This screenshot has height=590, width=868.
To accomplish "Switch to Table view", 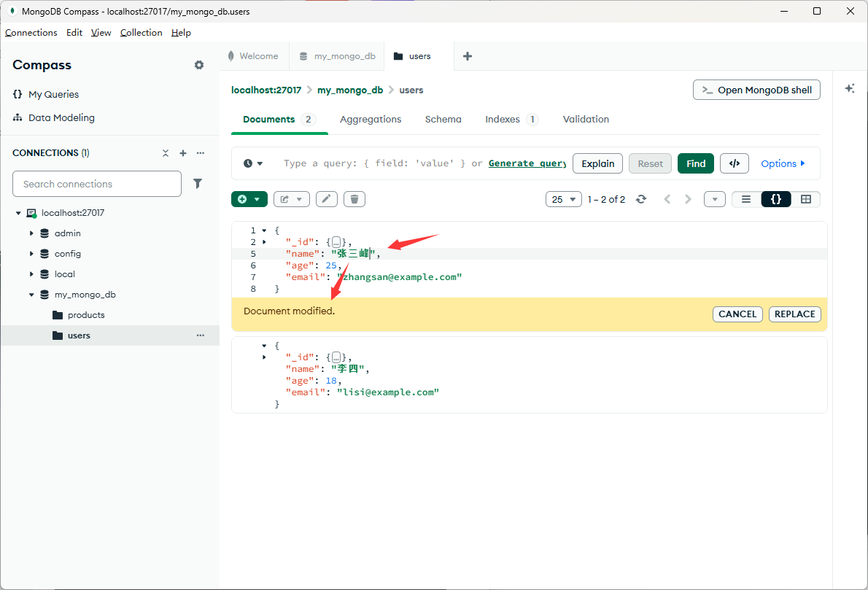I will pyautogui.click(x=806, y=199).
